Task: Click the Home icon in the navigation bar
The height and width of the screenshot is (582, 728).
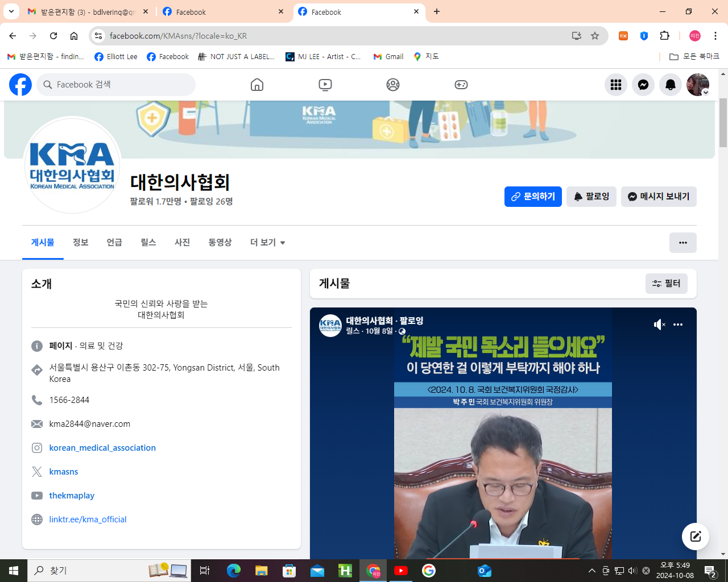Action: 257,84
